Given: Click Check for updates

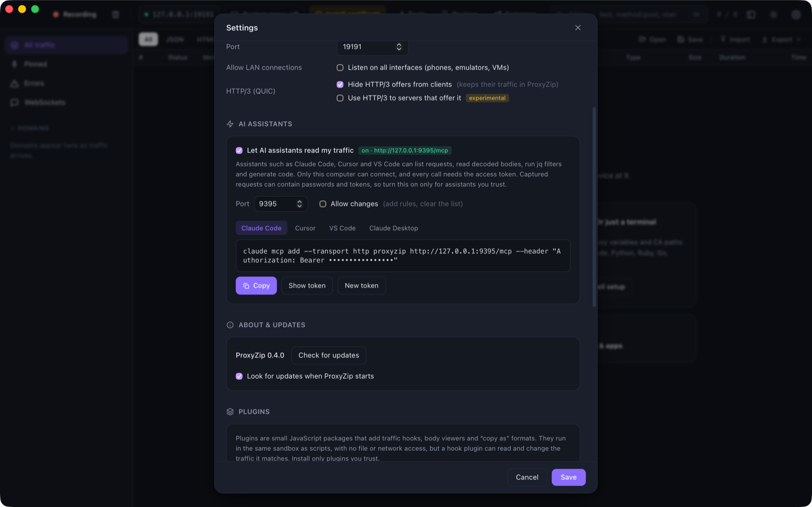Looking at the screenshot, I should (329, 355).
